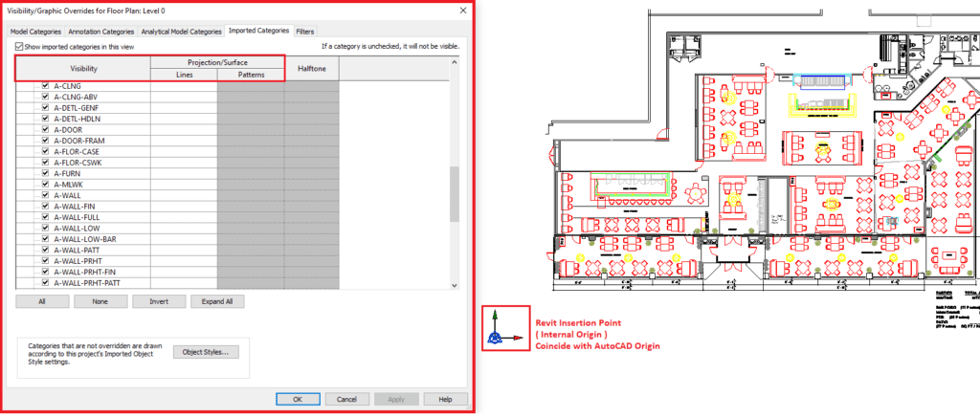
Task: Select the Analytical Model Categories tab
Action: tap(181, 32)
